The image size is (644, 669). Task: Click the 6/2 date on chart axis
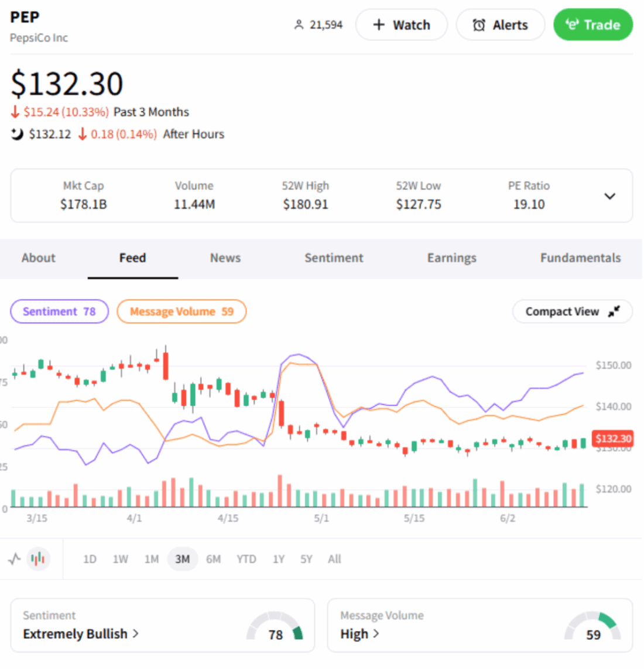pyautogui.click(x=508, y=519)
